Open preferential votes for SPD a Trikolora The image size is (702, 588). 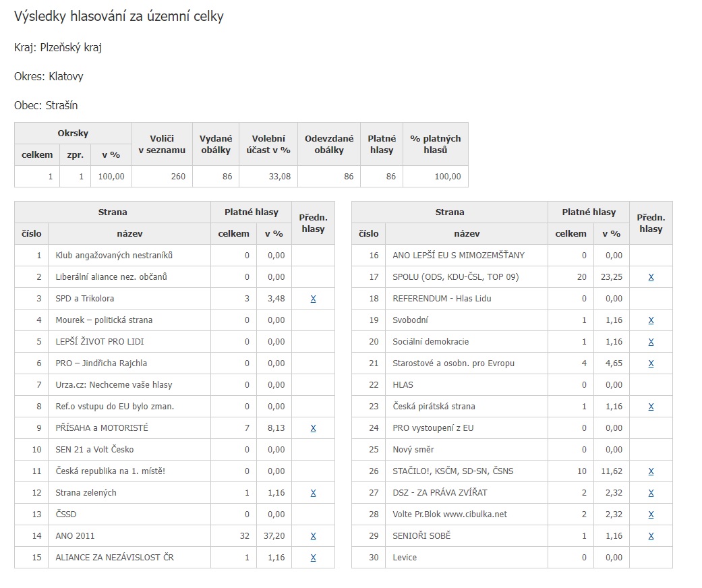(x=313, y=299)
